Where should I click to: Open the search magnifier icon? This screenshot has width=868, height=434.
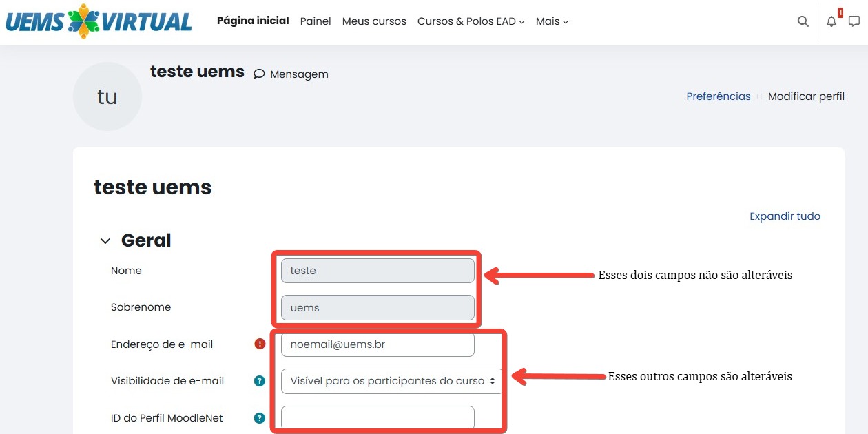coord(803,21)
